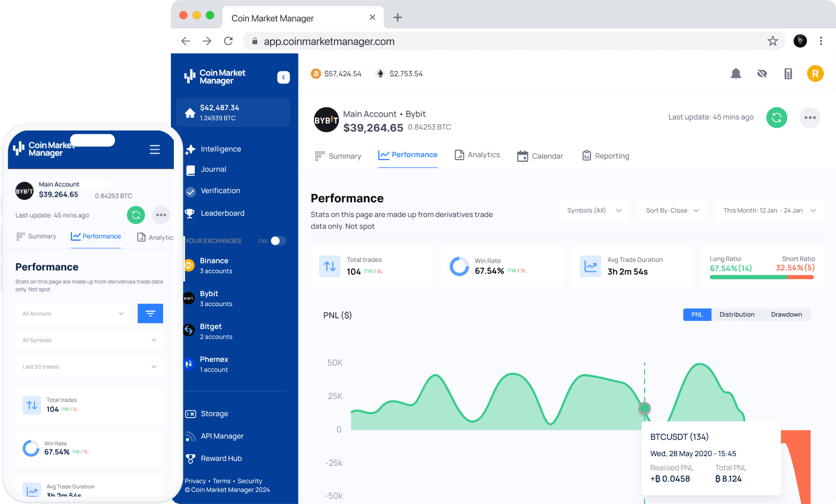Bookmark this page with the star icon
This screenshot has height=504, width=836.
coord(773,41)
